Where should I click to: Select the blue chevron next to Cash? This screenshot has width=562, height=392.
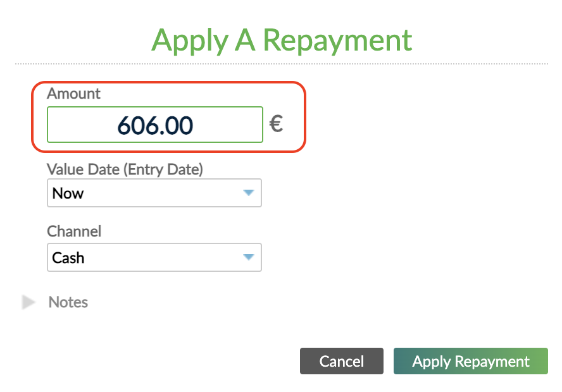248,257
